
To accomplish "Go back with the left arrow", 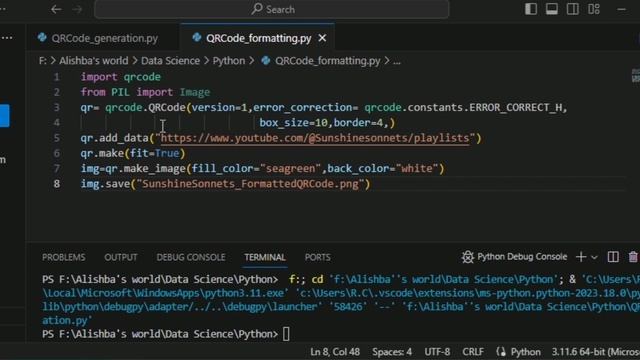I will [56, 9].
